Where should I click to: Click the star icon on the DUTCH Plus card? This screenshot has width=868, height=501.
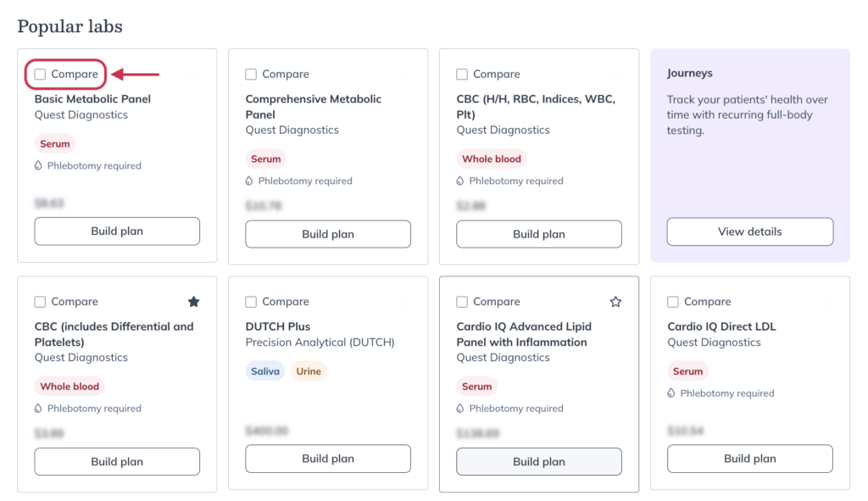[404, 301]
